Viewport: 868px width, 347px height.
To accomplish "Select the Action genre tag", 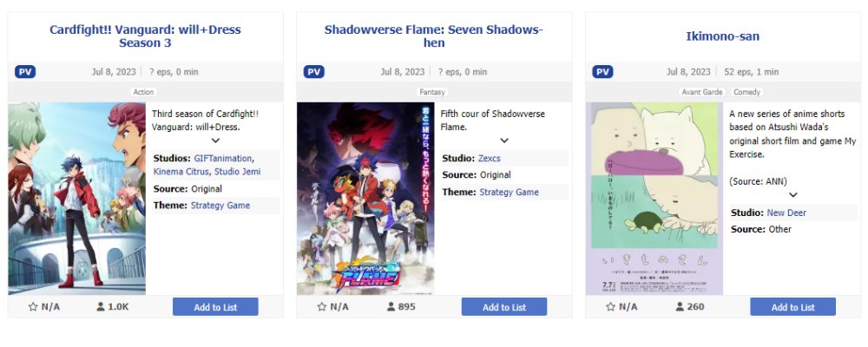I will coord(144,92).
